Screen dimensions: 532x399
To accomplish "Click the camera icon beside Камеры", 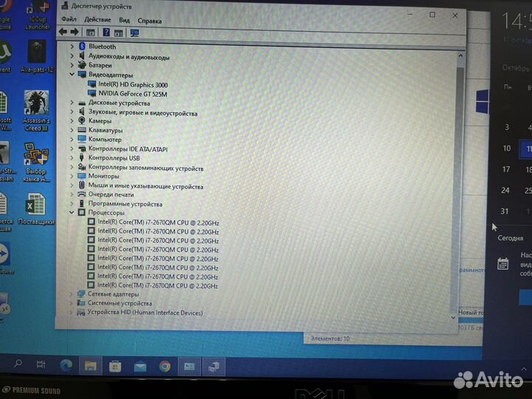I will (82, 120).
